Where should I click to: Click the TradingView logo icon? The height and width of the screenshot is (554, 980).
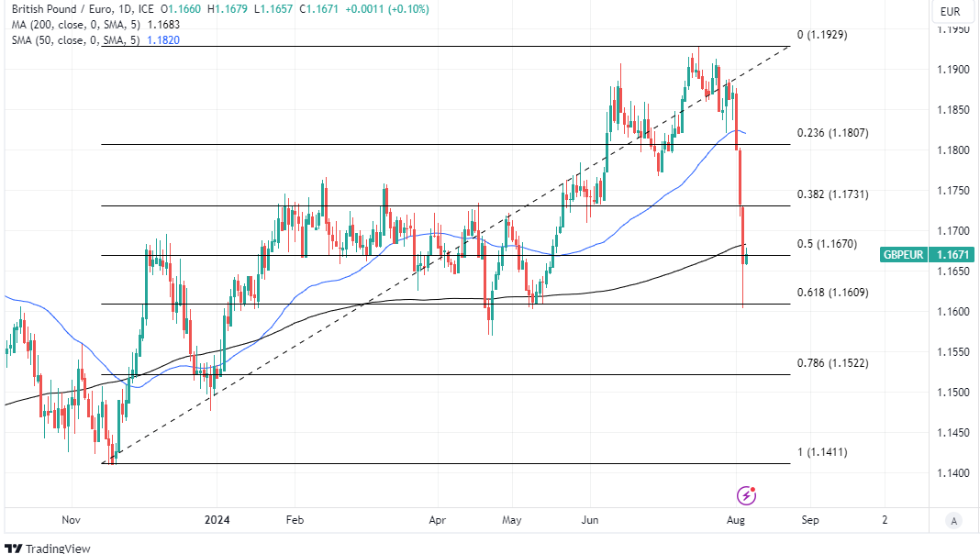[x=13, y=548]
